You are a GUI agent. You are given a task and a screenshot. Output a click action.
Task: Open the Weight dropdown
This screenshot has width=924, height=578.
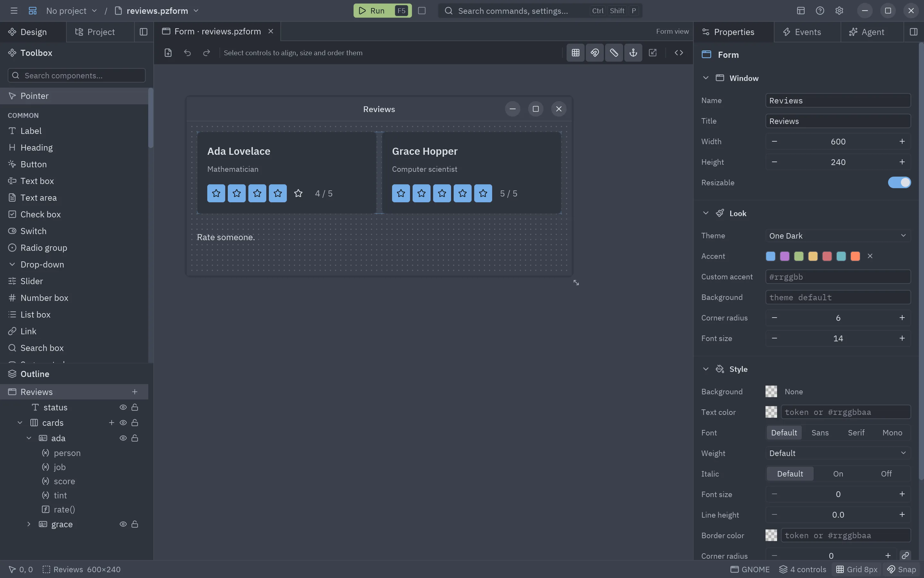click(x=838, y=453)
